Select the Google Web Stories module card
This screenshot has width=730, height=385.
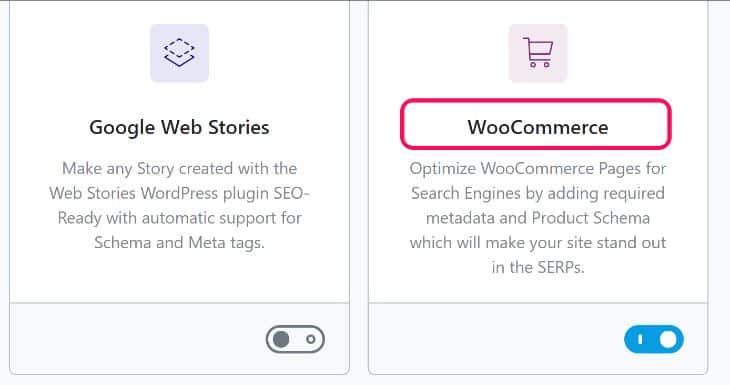pos(179,187)
